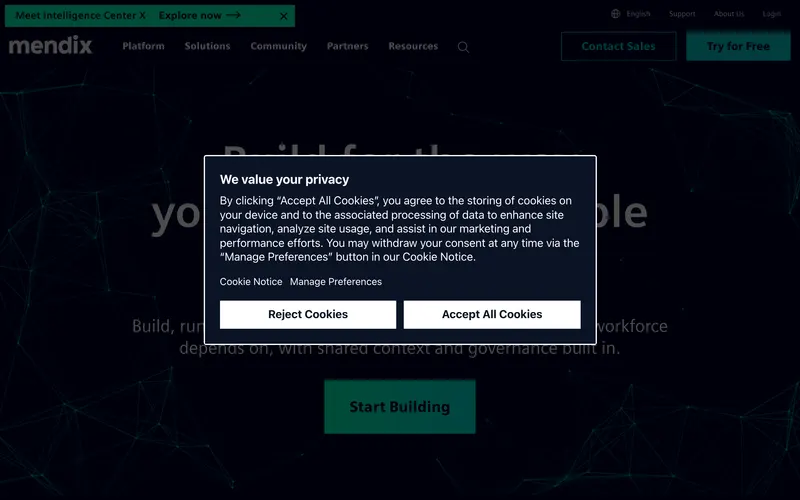Click the globe language icon
This screenshot has height=500, width=800.
[x=616, y=14]
